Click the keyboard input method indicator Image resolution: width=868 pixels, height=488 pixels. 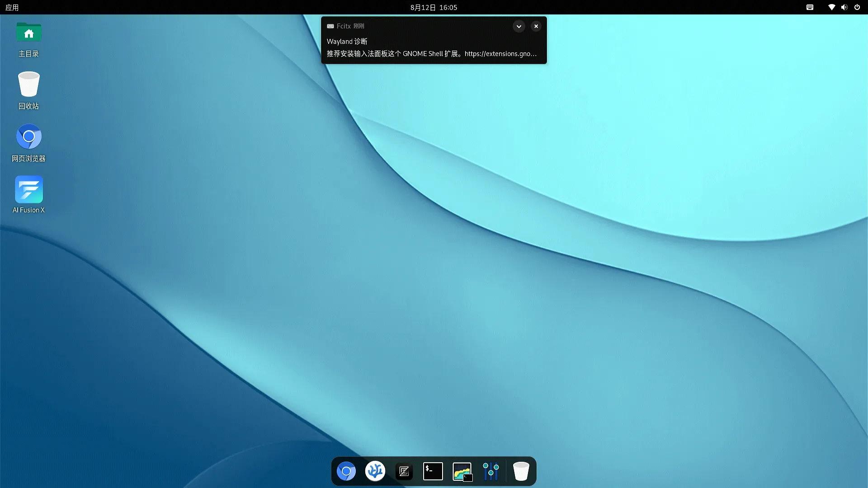click(810, 7)
